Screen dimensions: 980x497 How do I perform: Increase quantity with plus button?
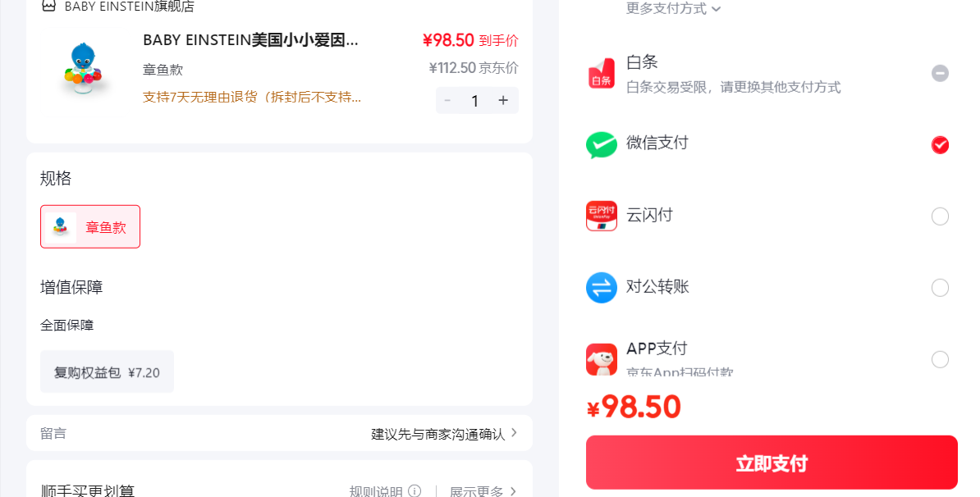[x=503, y=101]
